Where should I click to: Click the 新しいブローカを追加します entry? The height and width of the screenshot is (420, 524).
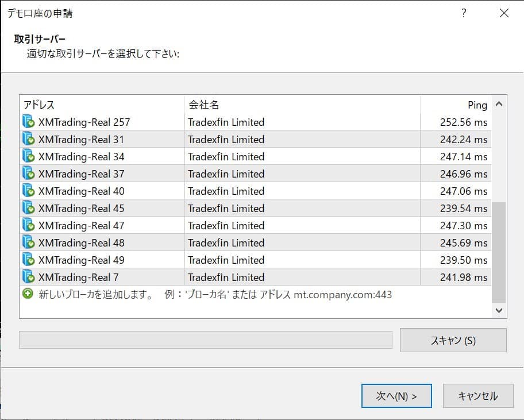coord(215,294)
